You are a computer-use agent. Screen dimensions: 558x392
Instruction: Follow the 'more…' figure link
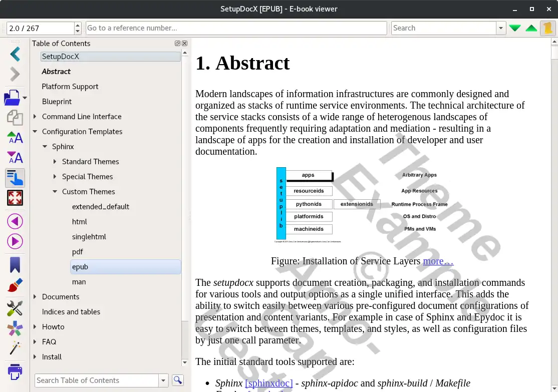tap(438, 261)
